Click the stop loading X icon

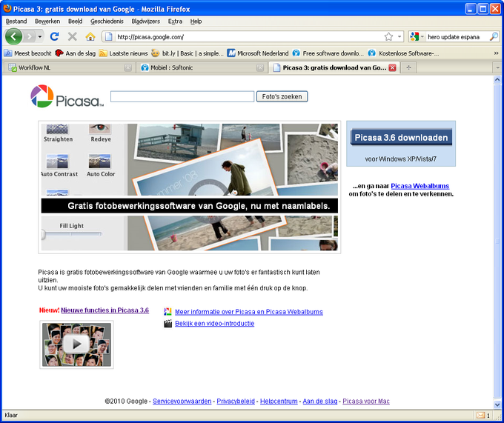73,36
